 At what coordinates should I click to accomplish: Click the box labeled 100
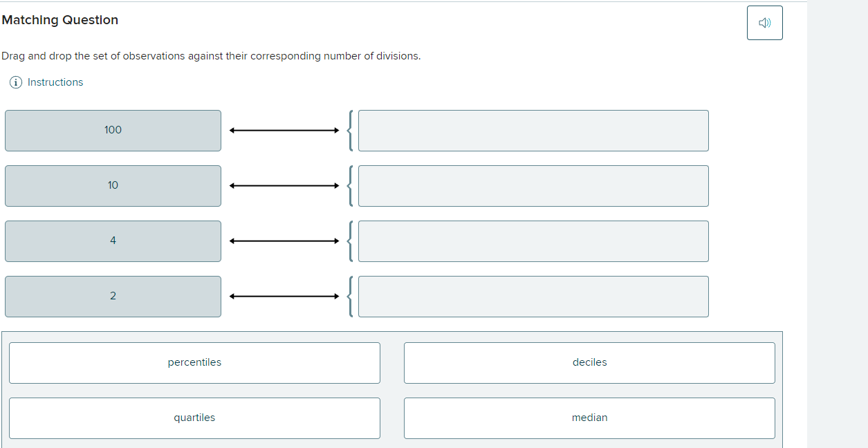(x=113, y=130)
